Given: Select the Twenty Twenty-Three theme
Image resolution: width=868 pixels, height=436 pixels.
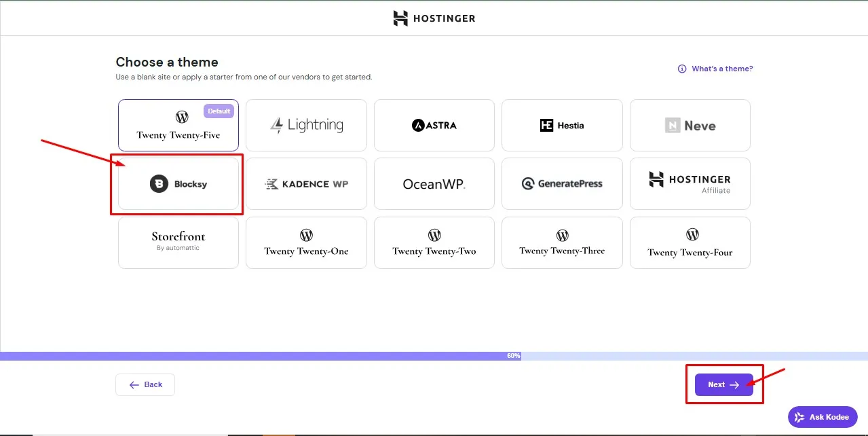Looking at the screenshot, I should [562, 242].
